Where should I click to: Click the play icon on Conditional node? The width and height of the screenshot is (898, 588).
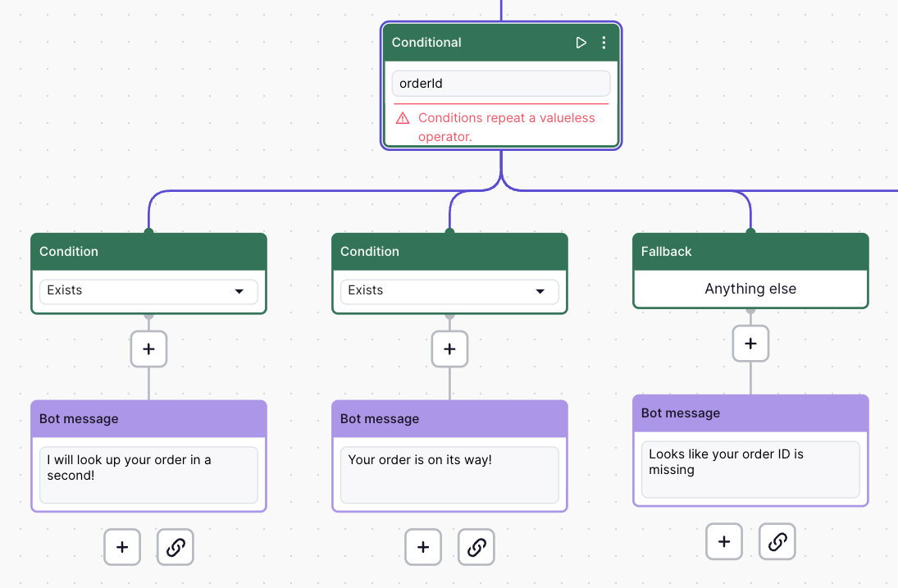pos(581,43)
